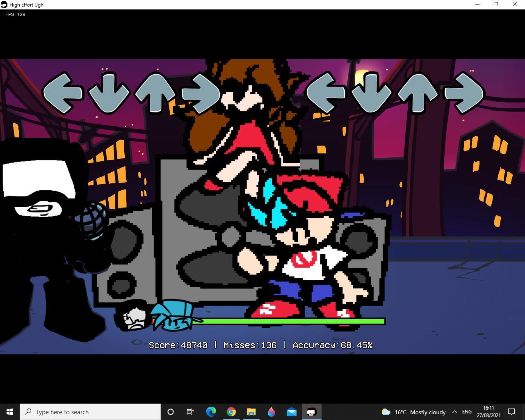Click the opponent's right arrow receptor

coord(201,93)
